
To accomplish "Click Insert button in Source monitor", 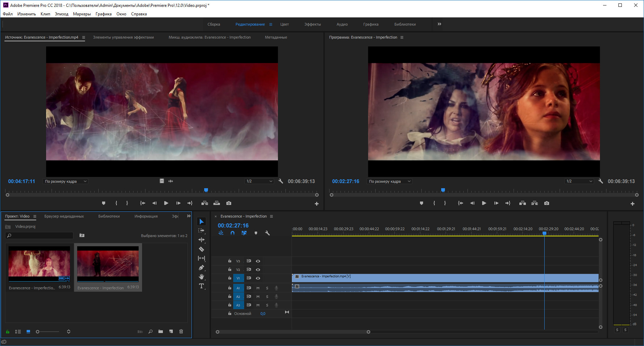I will pyautogui.click(x=205, y=203).
